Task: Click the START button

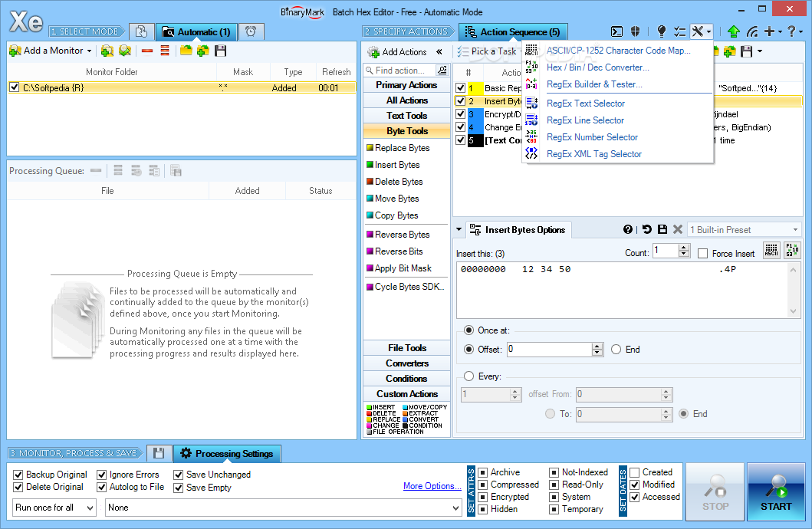Action: coord(776,491)
